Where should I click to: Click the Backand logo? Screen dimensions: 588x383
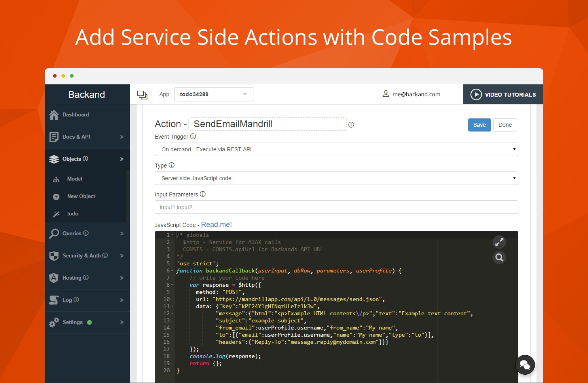(87, 95)
